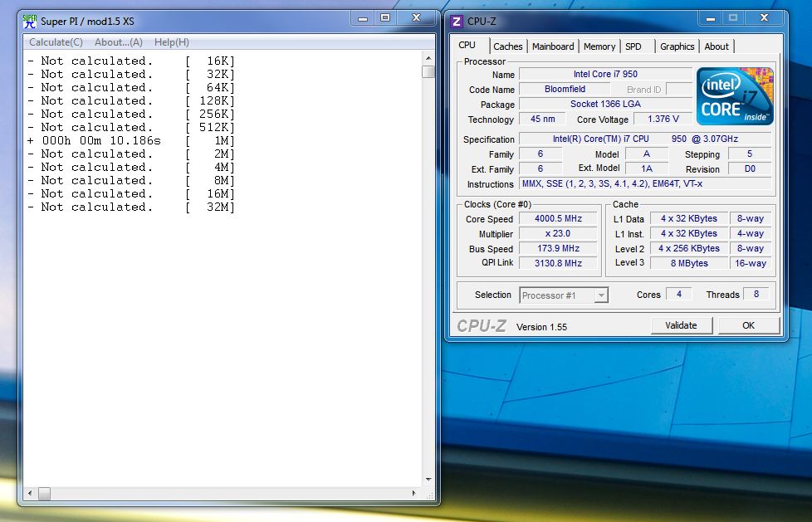The width and height of the screenshot is (812, 522).
Task: Select the Core Speed value field
Action: coord(557,218)
